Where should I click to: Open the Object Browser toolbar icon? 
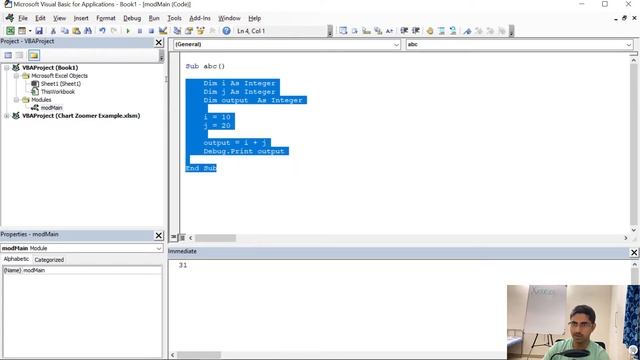click(x=200, y=31)
